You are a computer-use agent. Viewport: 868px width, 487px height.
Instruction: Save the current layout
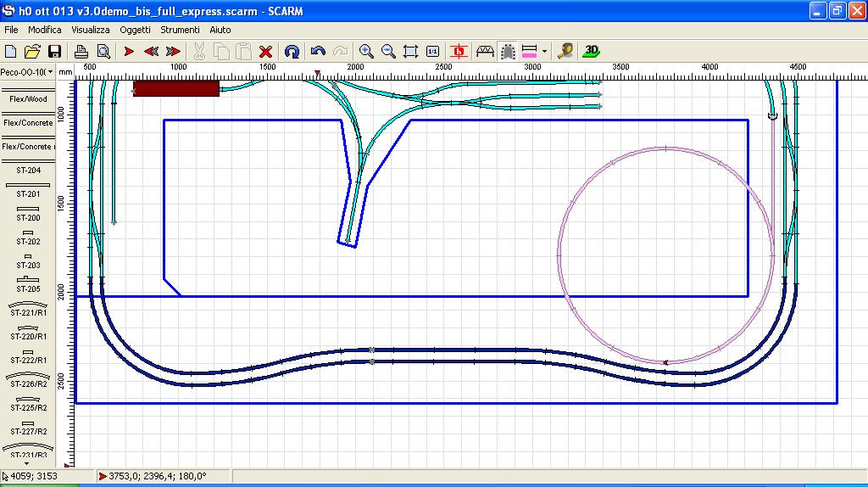click(x=54, y=52)
